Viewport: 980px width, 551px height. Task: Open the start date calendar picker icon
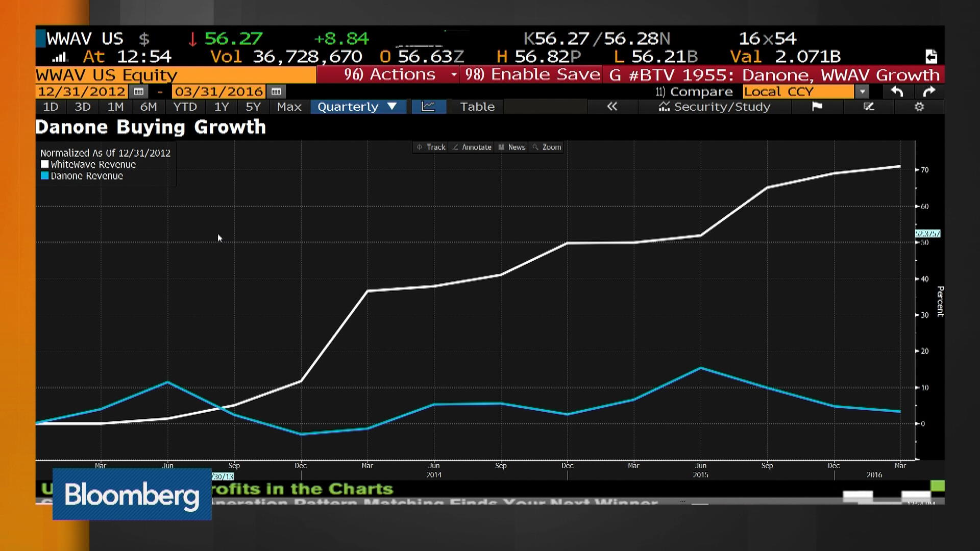[x=138, y=92]
